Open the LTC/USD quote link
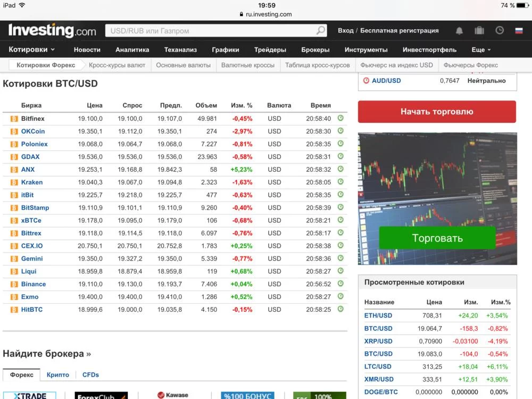 (x=378, y=367)
